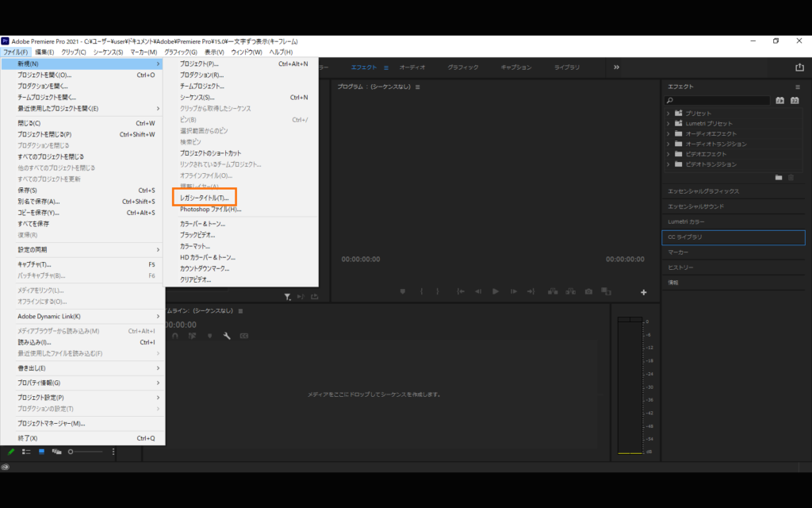
Task: Open the workspace overflow double-chevron menu
Action: coord(616,67)
